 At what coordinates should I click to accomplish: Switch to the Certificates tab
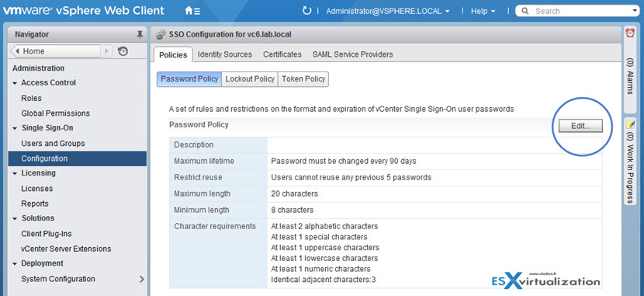point(282,54)
